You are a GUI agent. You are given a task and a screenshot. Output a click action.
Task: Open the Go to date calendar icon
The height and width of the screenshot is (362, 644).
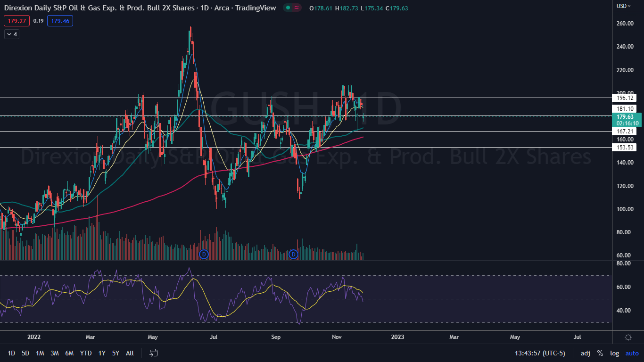(153, 353)
